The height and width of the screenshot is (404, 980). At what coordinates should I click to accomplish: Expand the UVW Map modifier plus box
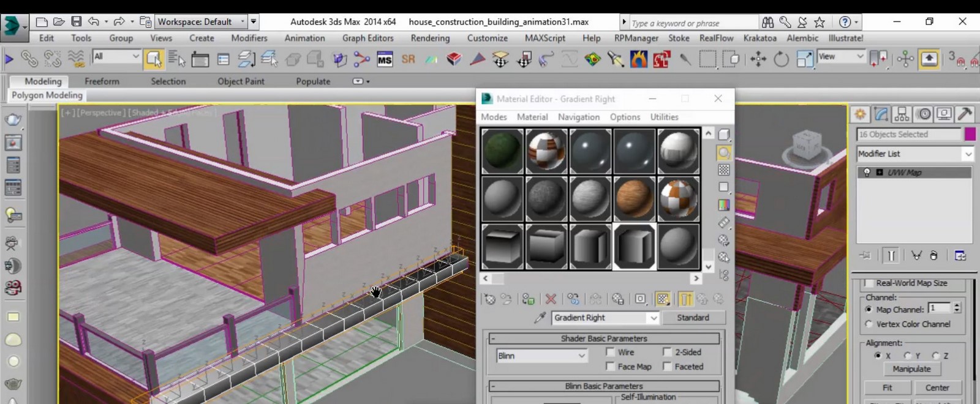click(x=880, y=173)
